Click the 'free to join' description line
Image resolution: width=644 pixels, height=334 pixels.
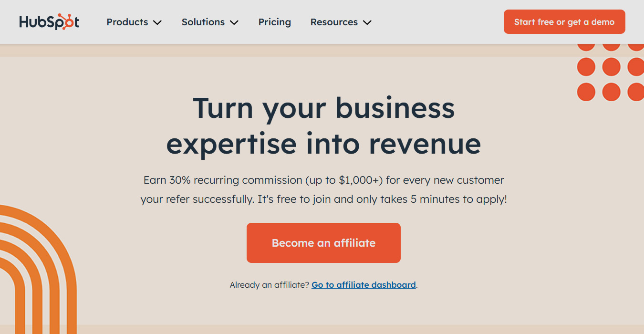323,199
